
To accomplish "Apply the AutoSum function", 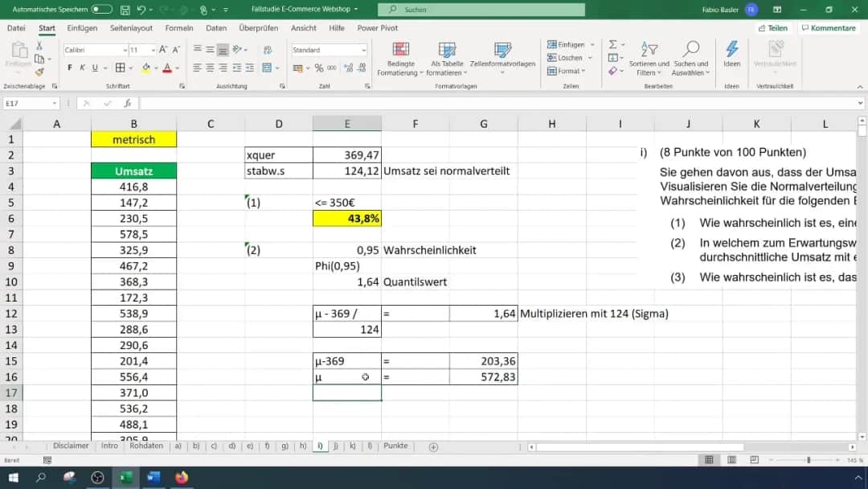I will coord(614,45).
